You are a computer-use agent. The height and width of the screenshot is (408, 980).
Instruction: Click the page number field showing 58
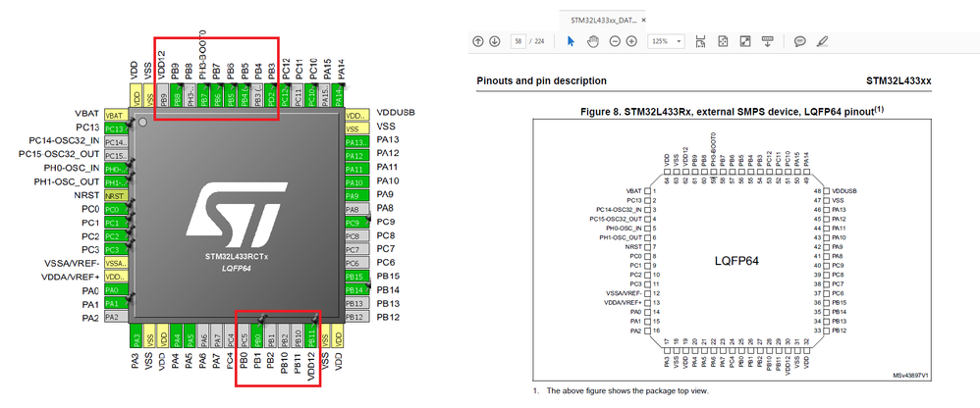click(517, 41)
